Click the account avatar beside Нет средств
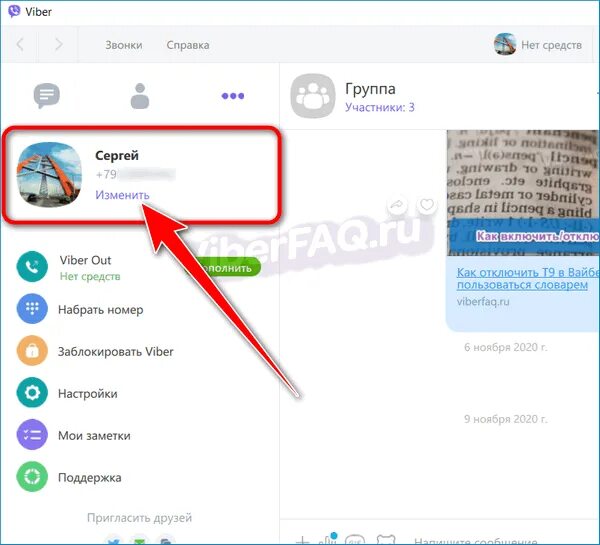600x545 pixels. [505, 44]
